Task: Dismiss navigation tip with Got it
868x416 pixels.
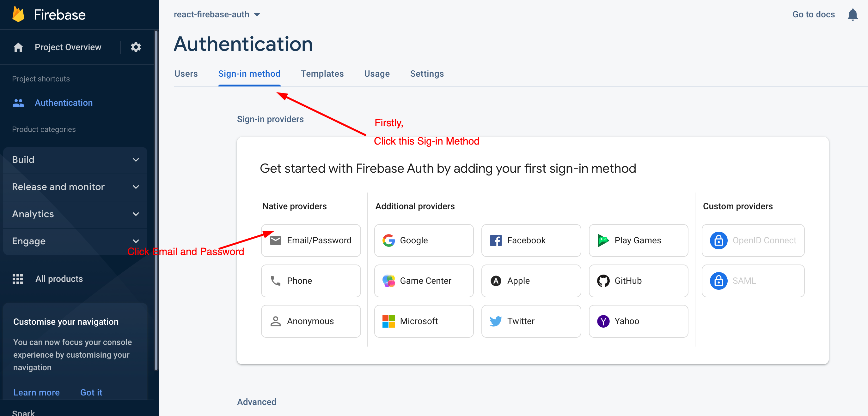Action: point(91,392)
